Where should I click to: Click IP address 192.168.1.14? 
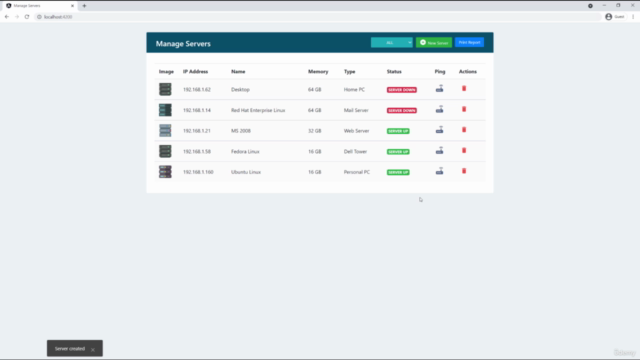[197, 110]
